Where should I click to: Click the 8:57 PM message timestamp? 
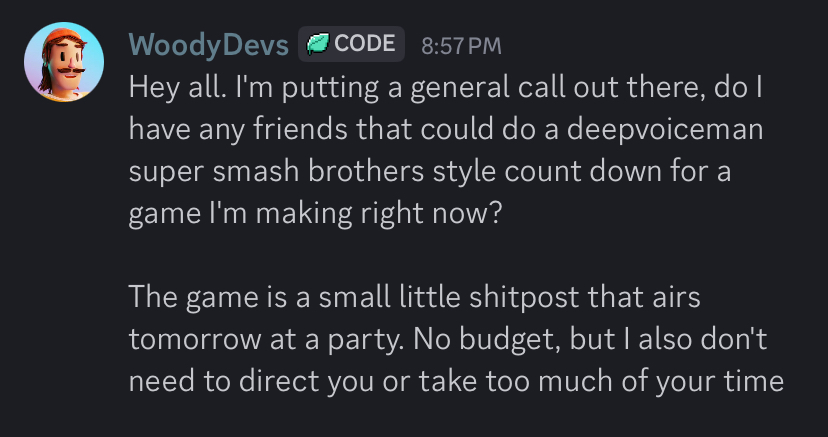click(x=461, y=45)
